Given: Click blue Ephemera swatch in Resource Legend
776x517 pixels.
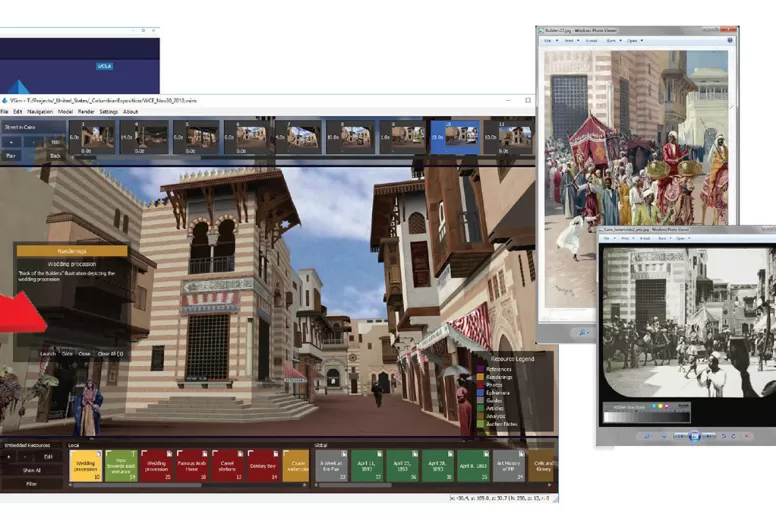Looking at the screenshot, I should click(480, 392).
